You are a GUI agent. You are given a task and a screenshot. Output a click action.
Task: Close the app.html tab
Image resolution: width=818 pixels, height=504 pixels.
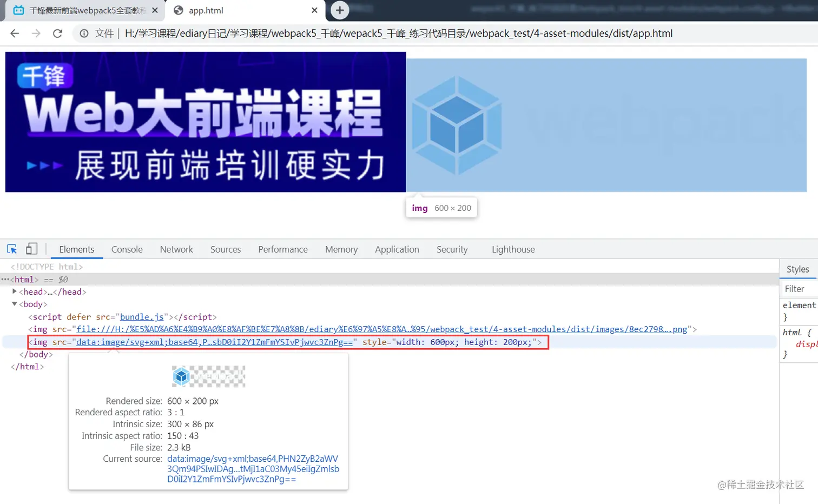click(x=314, y=10)
